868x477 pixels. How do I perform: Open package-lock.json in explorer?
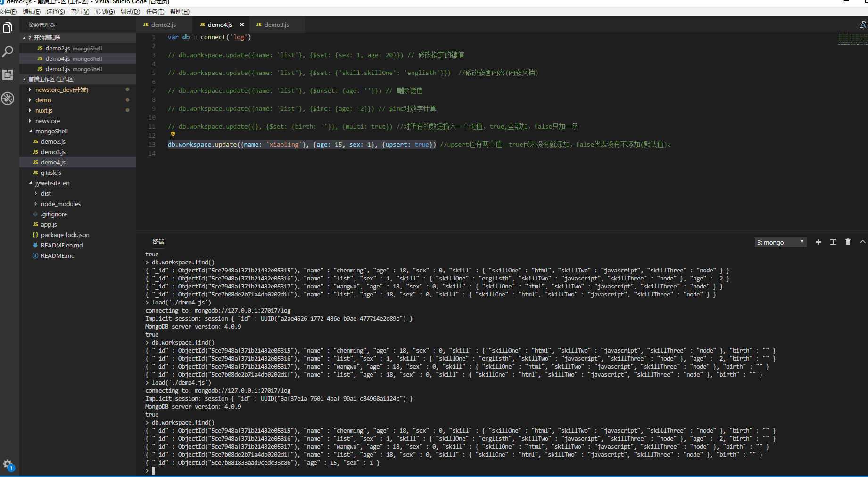click(65, 235)
